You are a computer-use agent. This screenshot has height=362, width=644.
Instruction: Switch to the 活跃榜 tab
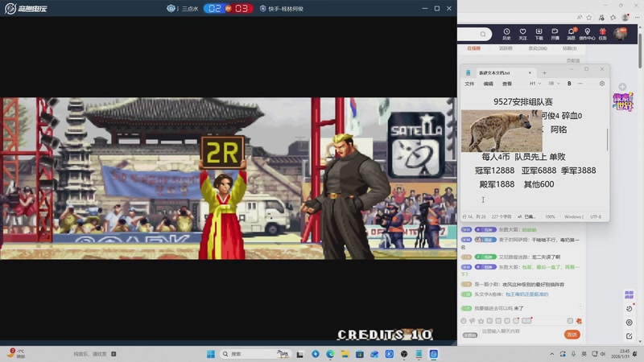pos(506,48)
